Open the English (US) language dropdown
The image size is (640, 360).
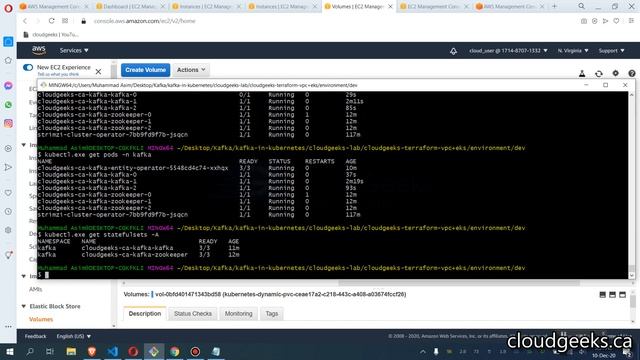(x=73, y=336)
